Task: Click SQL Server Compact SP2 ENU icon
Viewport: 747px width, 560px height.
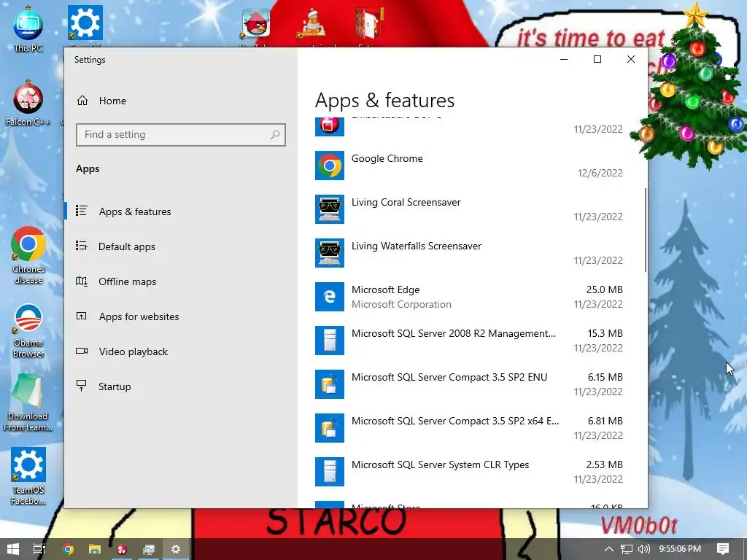Action: coord(330,385)
